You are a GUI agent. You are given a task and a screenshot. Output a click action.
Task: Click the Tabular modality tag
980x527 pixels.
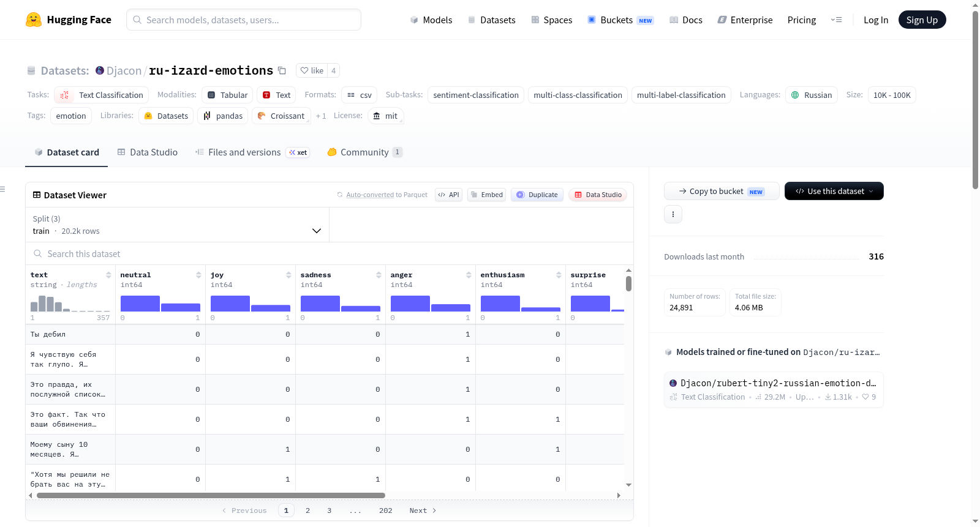pos(227,95)
